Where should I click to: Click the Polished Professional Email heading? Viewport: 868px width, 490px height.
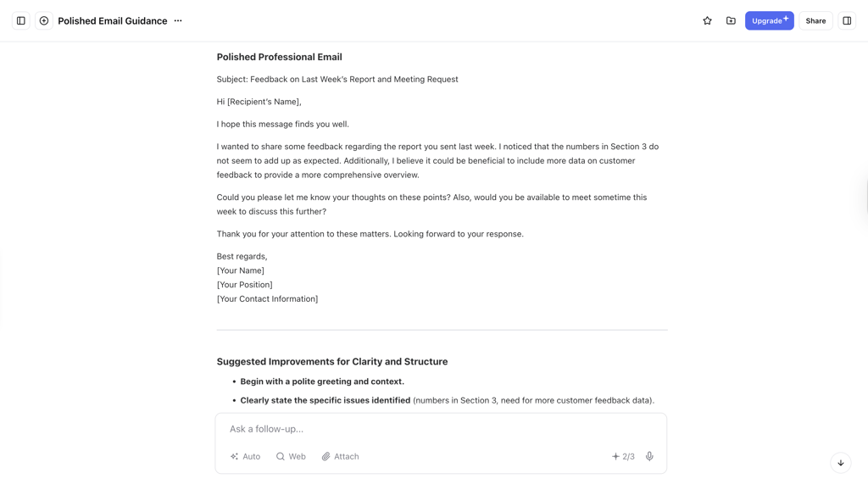[x=279, y=57]
